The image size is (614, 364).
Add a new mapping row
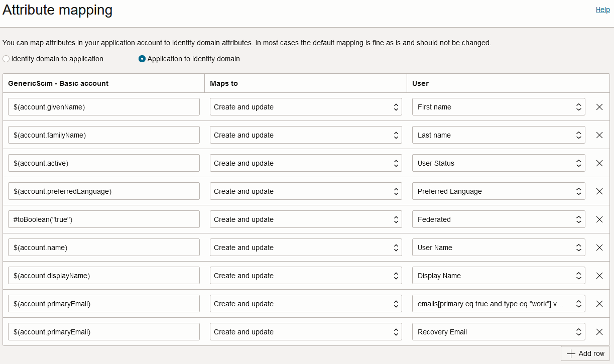[x=585, y=353]
